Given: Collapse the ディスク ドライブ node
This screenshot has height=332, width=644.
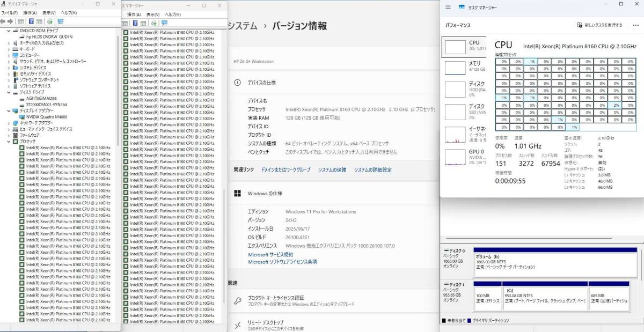Looking at the screenshot, I should tap(8, 92).
